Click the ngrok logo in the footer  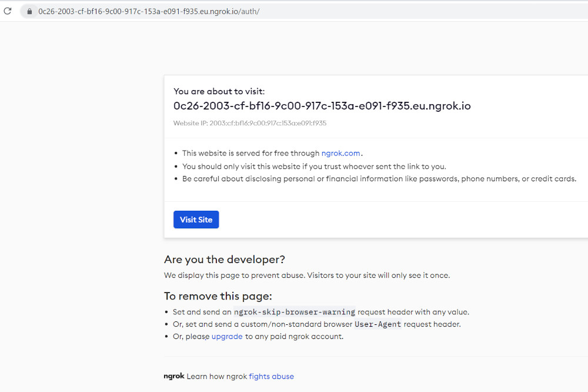click(174, 376)
